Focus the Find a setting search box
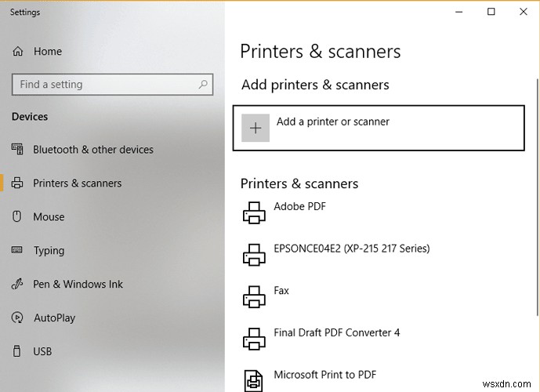The height and width of the screenshot is (392, 540). tap(112, 85)
